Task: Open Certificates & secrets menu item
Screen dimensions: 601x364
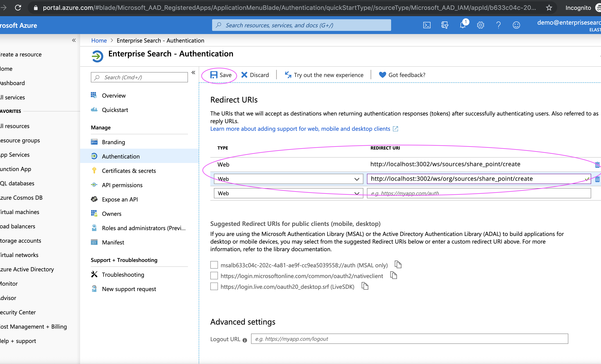Action: [128, 171]
